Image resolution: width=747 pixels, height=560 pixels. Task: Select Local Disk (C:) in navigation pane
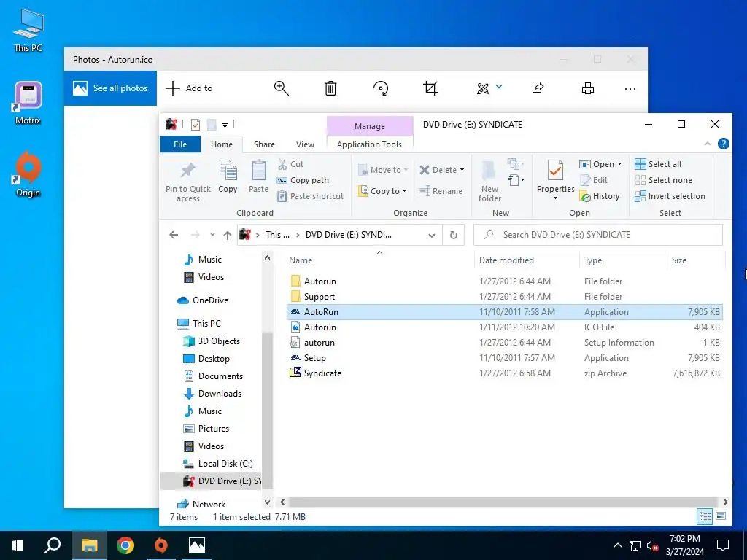225,464
